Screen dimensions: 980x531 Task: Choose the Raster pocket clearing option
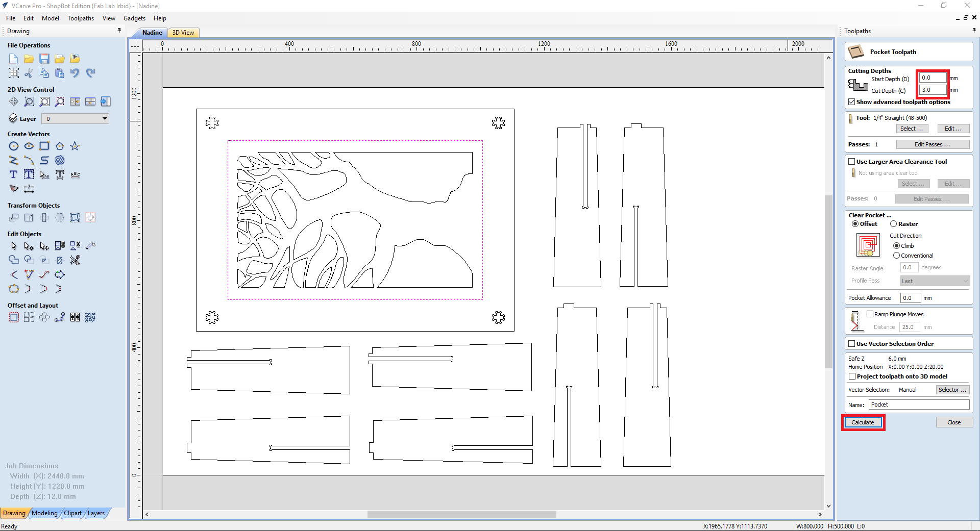[x=893, y=224]
